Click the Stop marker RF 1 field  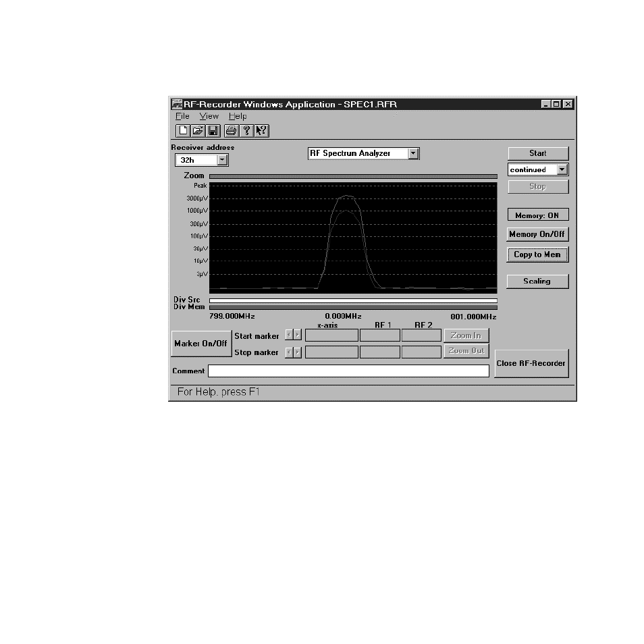[380, 352]
